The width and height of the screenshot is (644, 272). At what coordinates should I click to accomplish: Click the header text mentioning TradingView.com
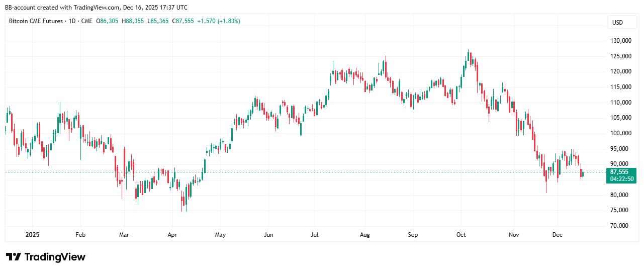point(96,7)
